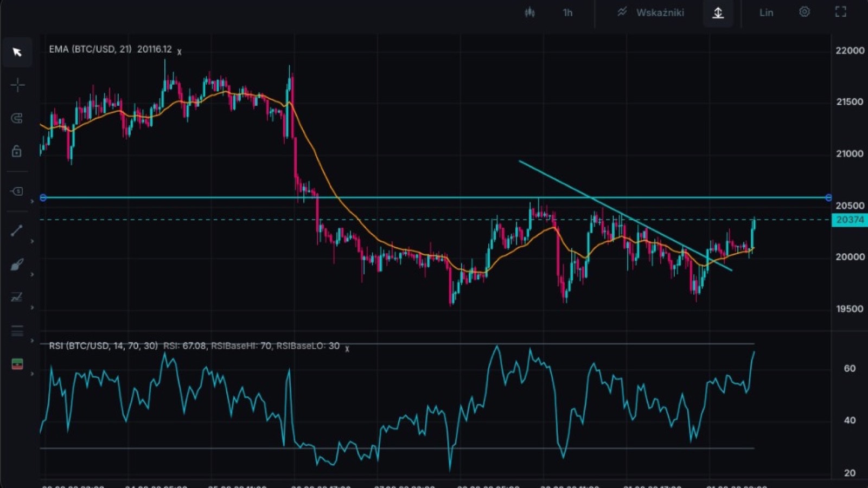Click the 21000 price axis label
868x488 pixels.
tap(850, 153)
